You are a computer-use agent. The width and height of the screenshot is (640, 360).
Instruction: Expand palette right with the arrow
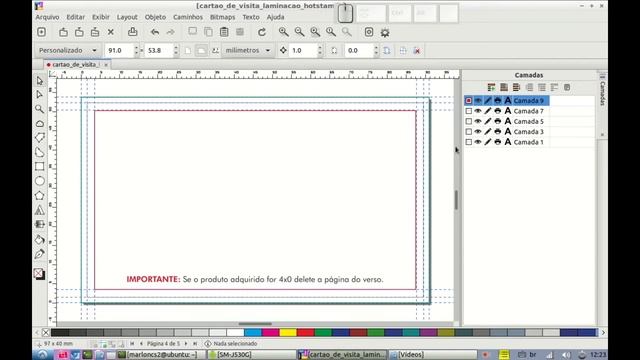(603, 333)
